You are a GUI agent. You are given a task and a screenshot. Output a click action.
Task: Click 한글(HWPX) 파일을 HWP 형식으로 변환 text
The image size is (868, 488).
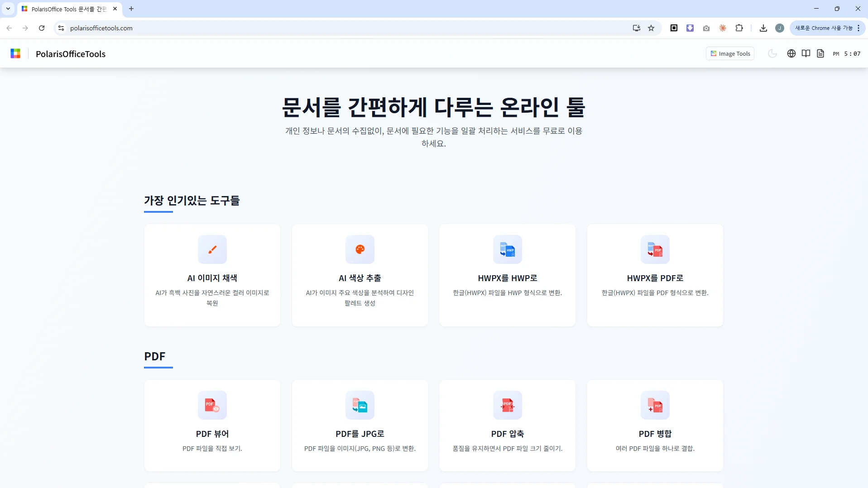tap(508, 293)
